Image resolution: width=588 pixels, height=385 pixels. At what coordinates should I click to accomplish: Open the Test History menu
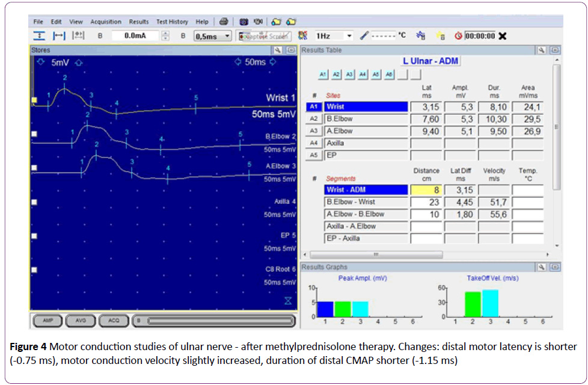pyautogui.click(x=172, y=22)
